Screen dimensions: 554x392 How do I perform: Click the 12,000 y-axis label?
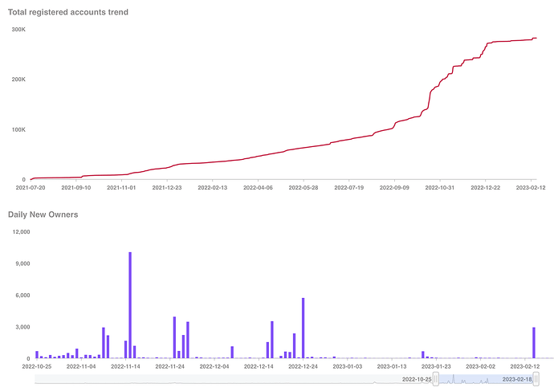coord(21,231)
